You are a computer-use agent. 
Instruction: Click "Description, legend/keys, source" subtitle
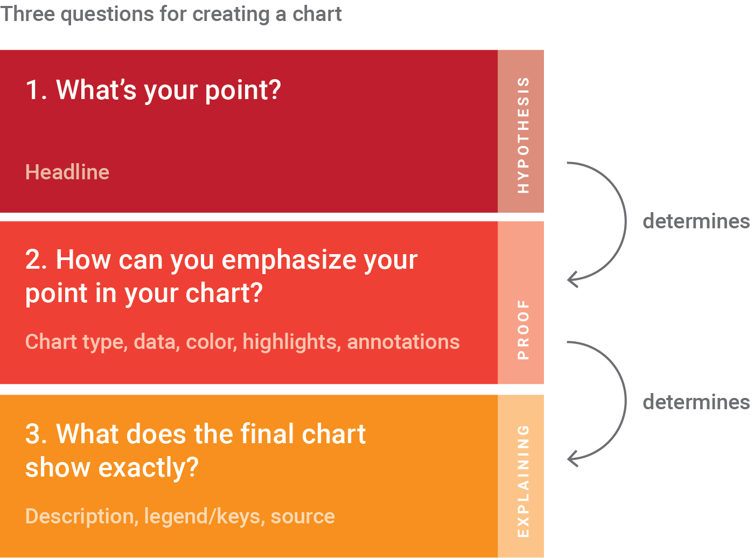180,516
